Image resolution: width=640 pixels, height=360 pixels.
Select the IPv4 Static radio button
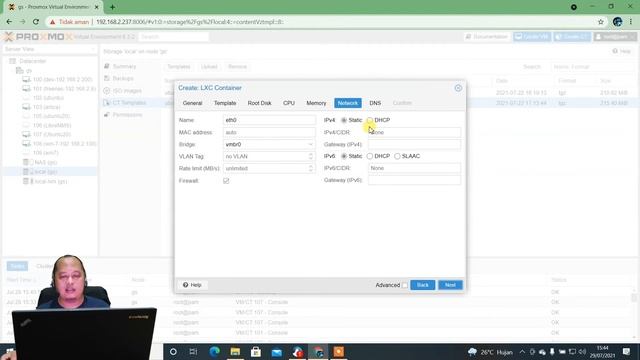point(344,120)
